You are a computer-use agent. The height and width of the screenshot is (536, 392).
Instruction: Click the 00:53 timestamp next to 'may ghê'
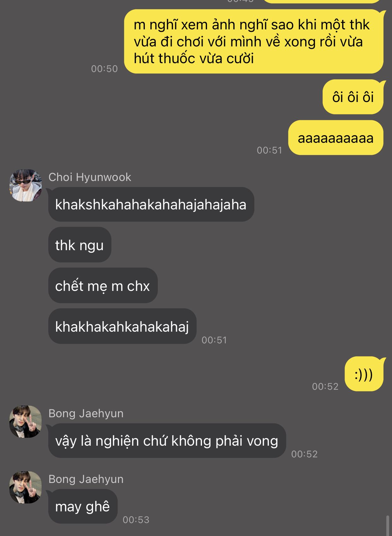click(x=136, y=520)
